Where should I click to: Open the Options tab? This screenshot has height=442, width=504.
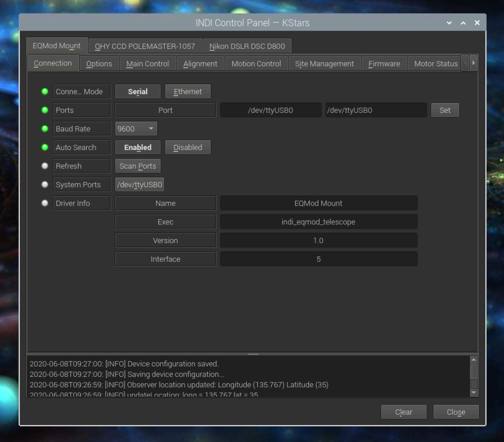(x=99, y=64)
